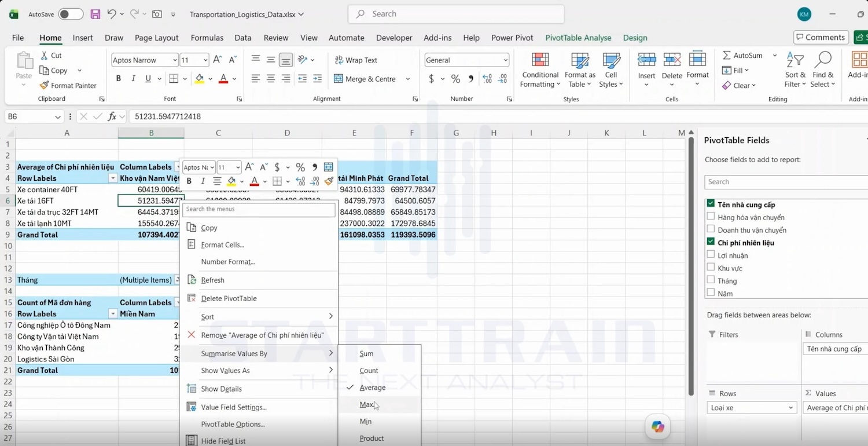Screen dimensions: 868x446
Task: Click the Merge & Centre button
Action: click(x=365, y=79)
